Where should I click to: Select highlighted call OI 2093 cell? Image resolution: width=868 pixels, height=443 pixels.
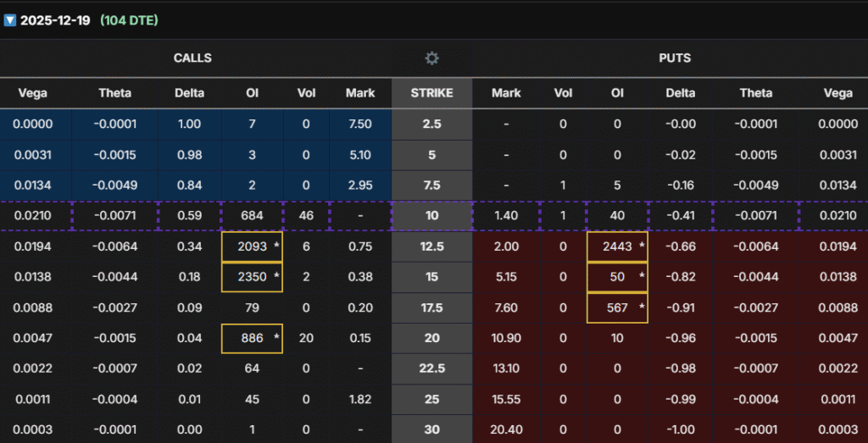pos(252,246)
